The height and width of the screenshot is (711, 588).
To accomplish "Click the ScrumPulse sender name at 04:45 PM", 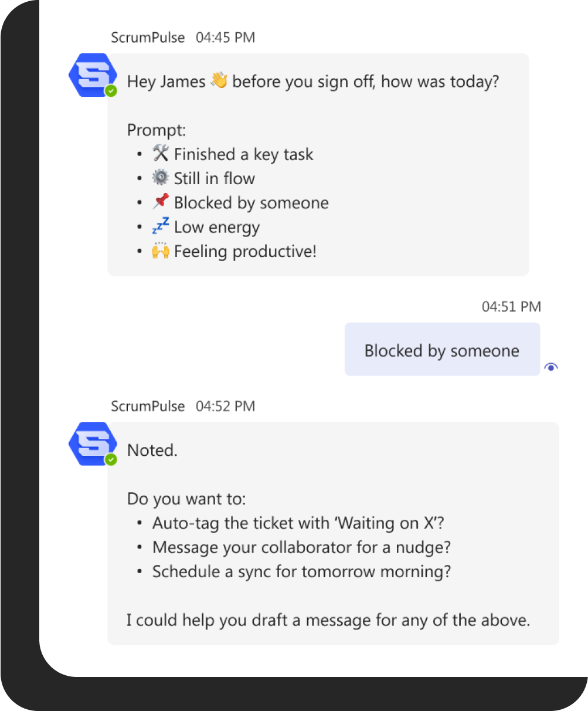I will [148, 38].
